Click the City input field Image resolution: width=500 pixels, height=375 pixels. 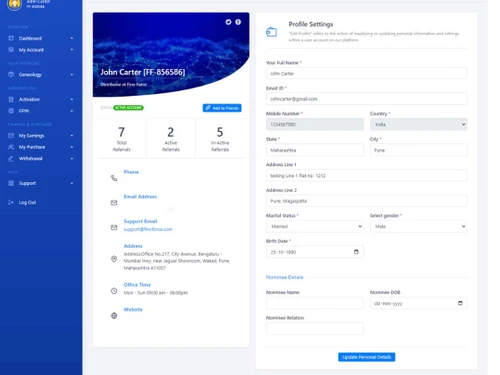[x=419, y=150]
